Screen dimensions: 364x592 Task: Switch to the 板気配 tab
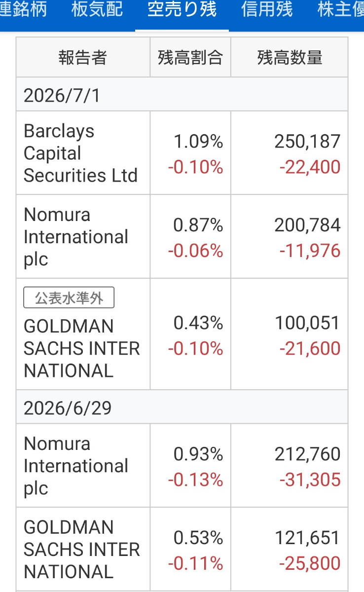[x=97, y=10]
